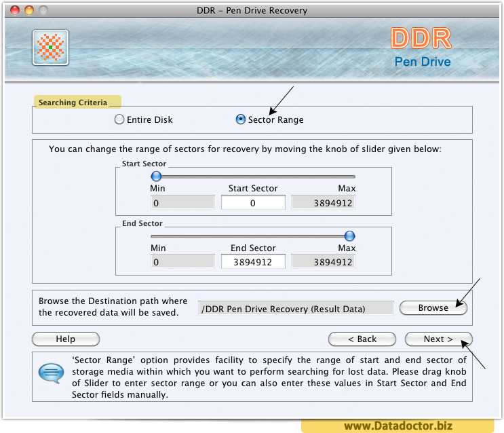Click the Searching Criteria label
The width and height of the screenshot is (504, 433).
[x=73, y=102]
